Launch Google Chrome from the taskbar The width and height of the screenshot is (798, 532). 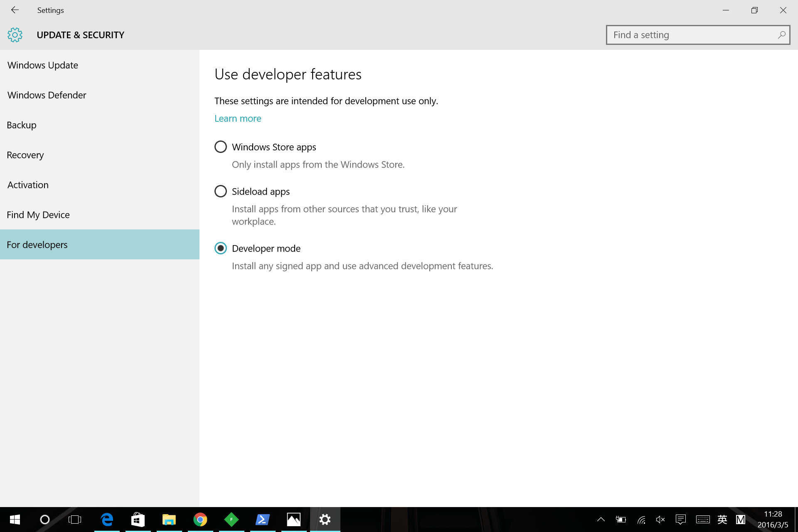tap(200, 520)
